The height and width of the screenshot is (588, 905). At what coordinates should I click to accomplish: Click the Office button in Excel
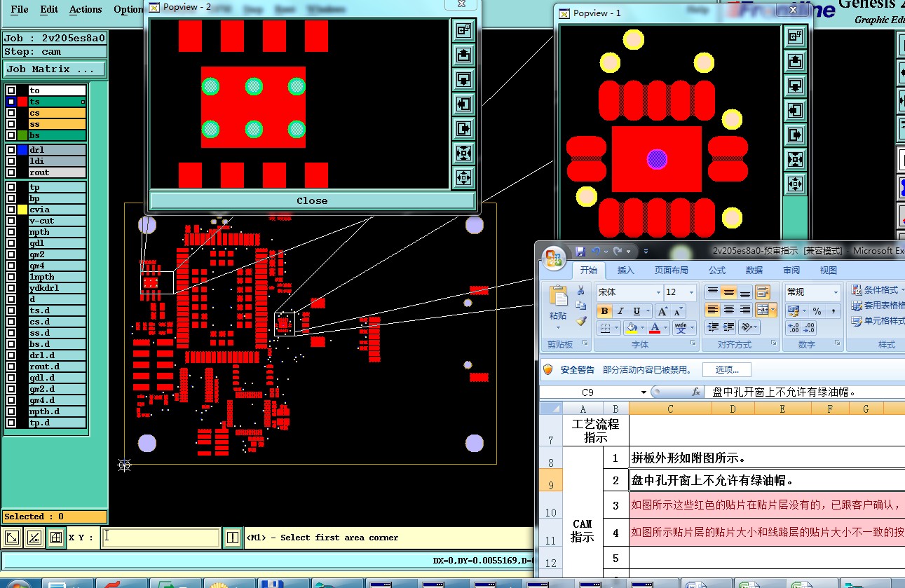[554, 257]
